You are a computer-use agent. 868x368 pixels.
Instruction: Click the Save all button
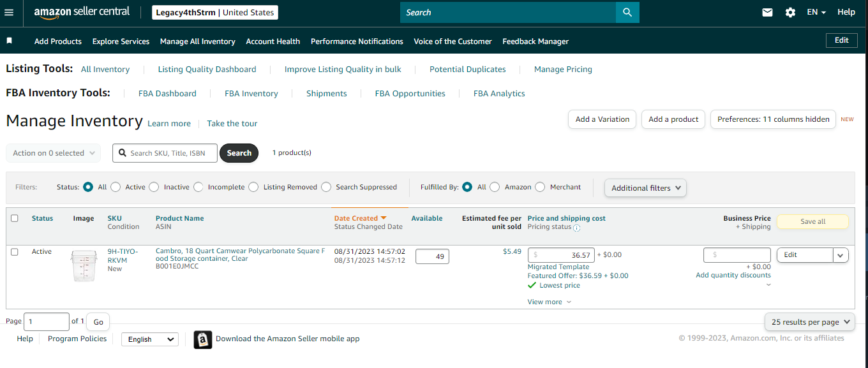[x=812, y=221]
